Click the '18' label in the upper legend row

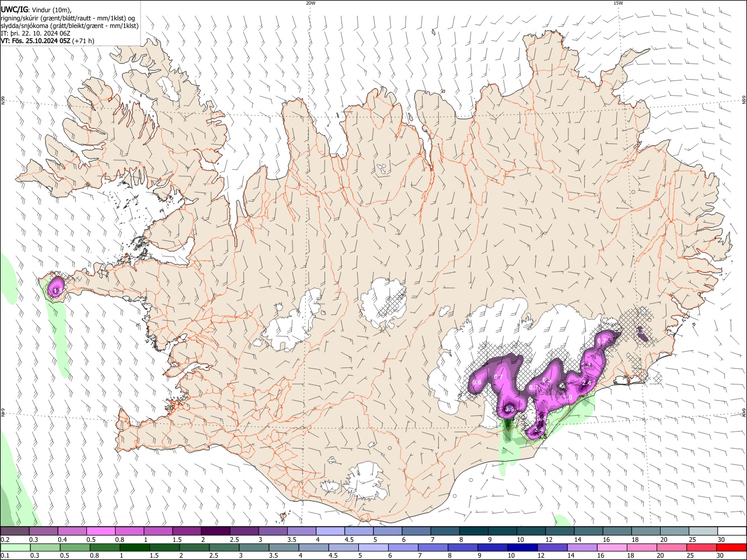pos(634,540)
